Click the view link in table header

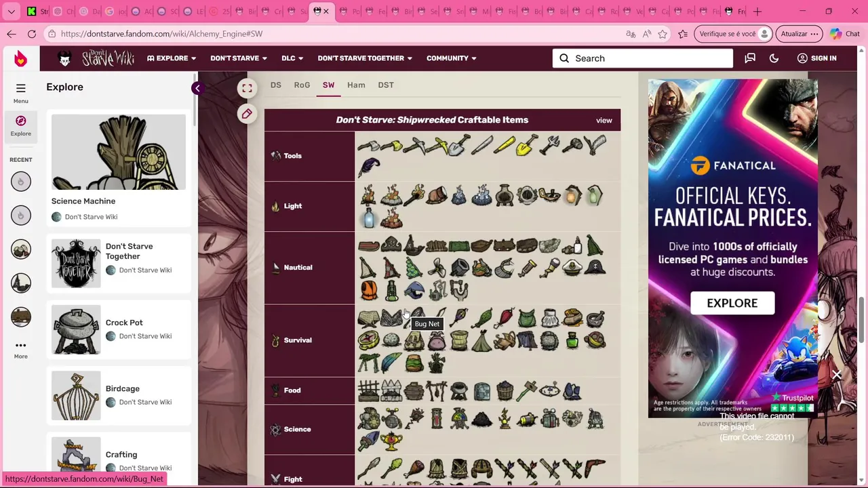tap(604, 121)
